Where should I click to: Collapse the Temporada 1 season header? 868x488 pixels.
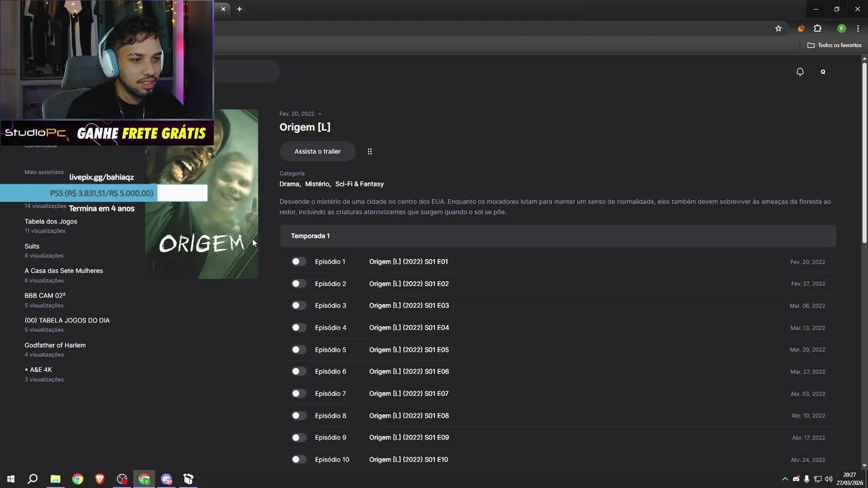tap(558, 236)
